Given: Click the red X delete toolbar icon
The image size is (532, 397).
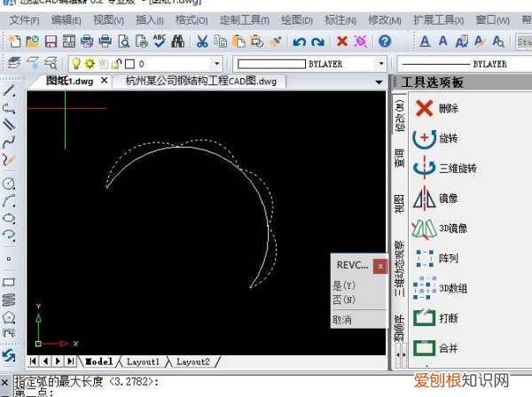Looking at the screenshot, I should (342, 42).
